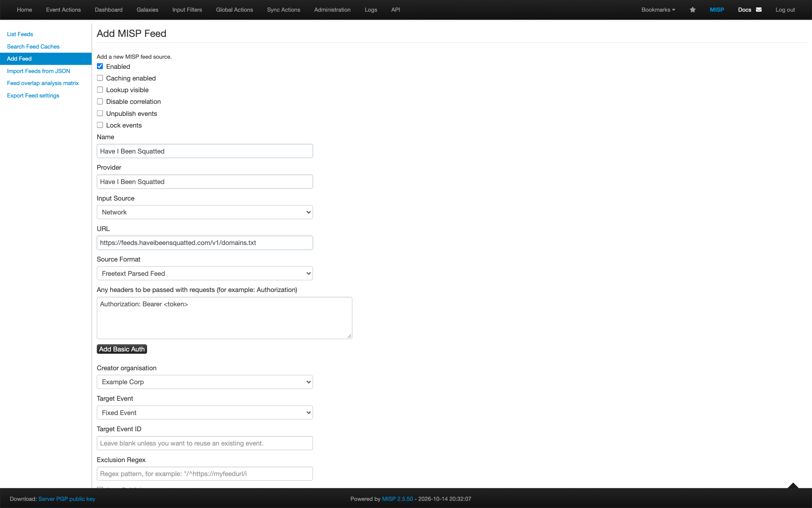Open the Target Event dropdown
The width and height of the screenshot is (812, 508).
click(x=205, y=413)
